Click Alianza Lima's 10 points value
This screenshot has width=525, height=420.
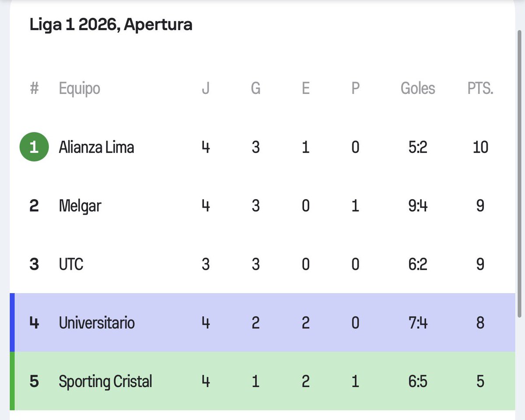pyautogui.click(x=480, y=147)
